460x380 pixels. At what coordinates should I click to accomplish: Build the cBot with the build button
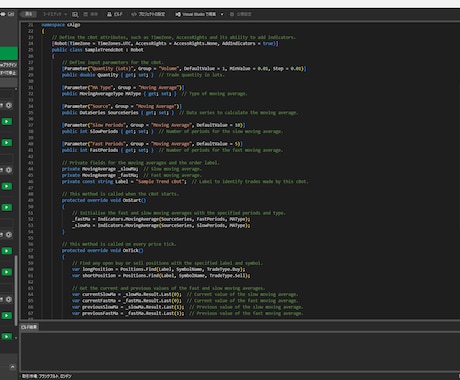[115, 14]
